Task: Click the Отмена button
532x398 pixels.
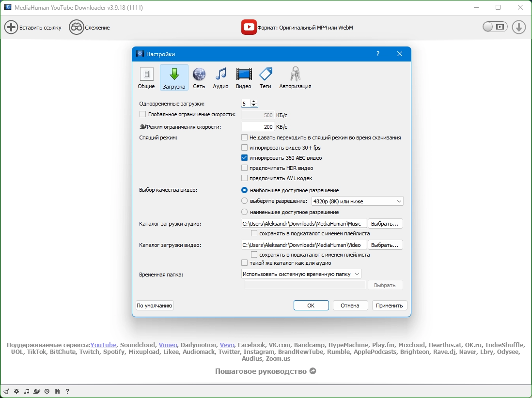Action: (350, 306)
